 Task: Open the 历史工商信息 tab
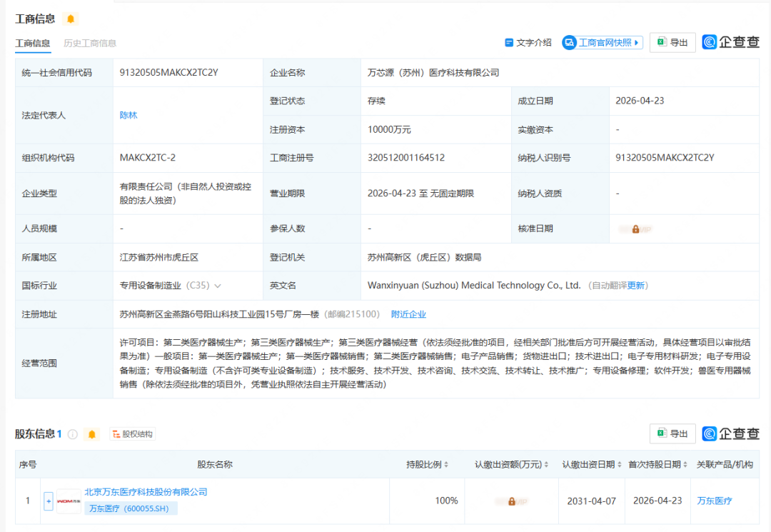click(90, 44)
